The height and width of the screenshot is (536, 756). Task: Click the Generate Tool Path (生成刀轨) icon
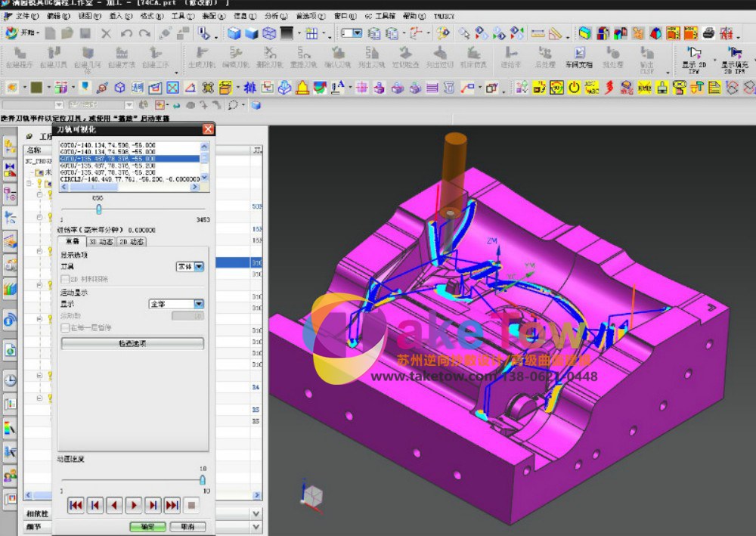click(202, 57)
